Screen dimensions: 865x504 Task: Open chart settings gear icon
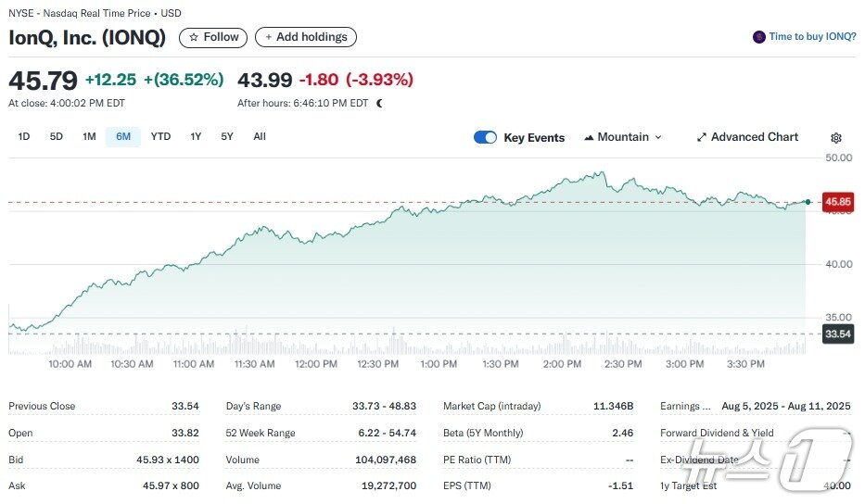tap(835, 138)
